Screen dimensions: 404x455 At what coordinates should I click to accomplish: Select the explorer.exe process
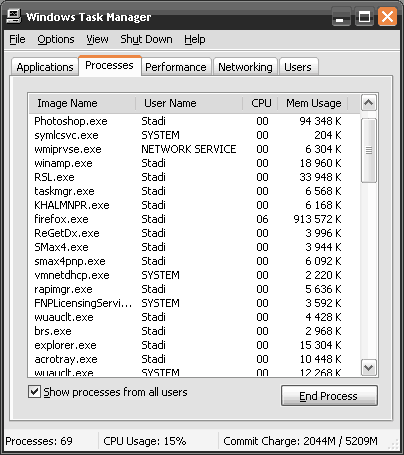(x=194, y=345)
